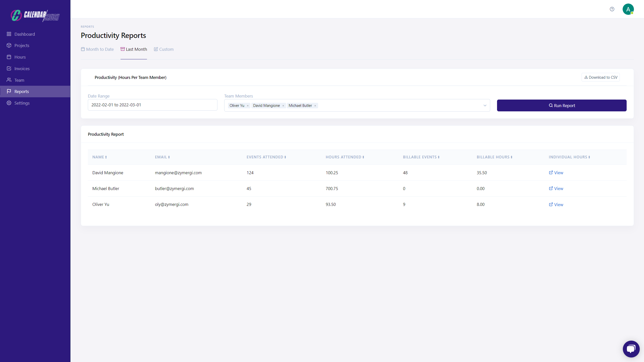Image resolution: width=644 pixels, height=362 pixels.
Task: Switch to Custom report tab
Action: click(164, 49)
